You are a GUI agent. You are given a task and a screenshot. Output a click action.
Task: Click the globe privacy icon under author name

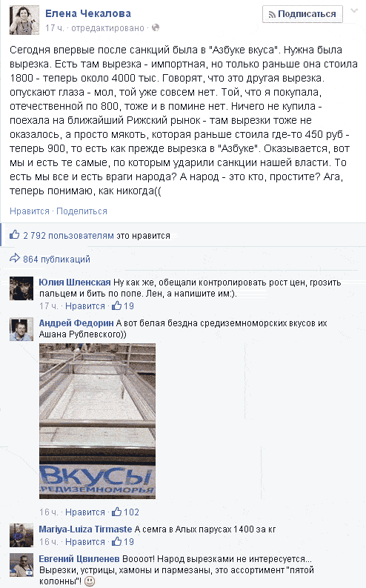(x=156, y=27)
